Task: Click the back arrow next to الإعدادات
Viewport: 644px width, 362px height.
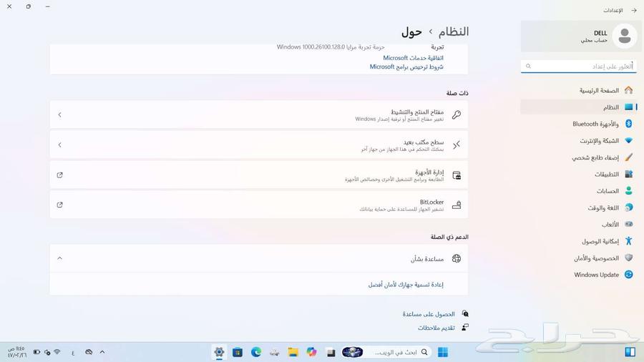Action: click(x=634, y=10)
